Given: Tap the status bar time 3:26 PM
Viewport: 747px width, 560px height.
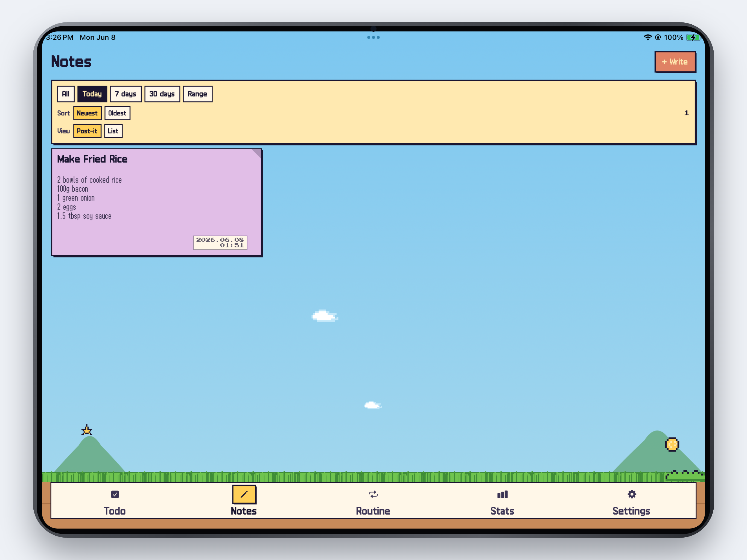Looking at the screenshot, I should tap(60, 37).
